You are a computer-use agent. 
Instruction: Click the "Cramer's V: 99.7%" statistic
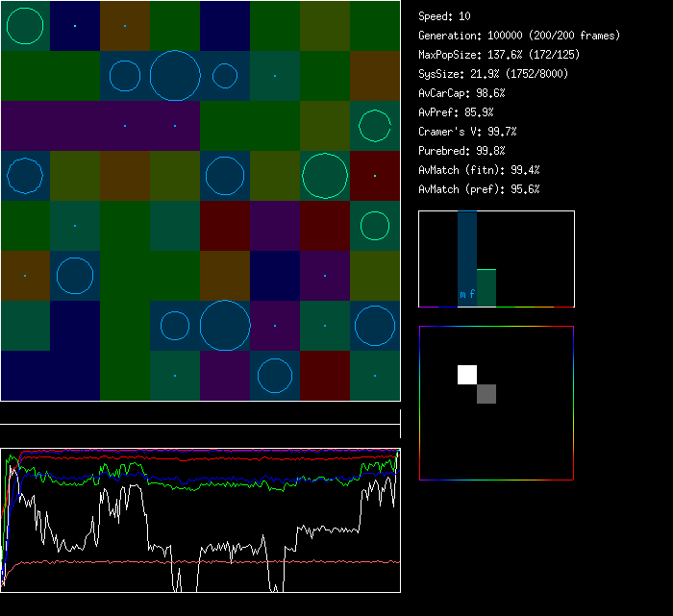tap(467, 132)
